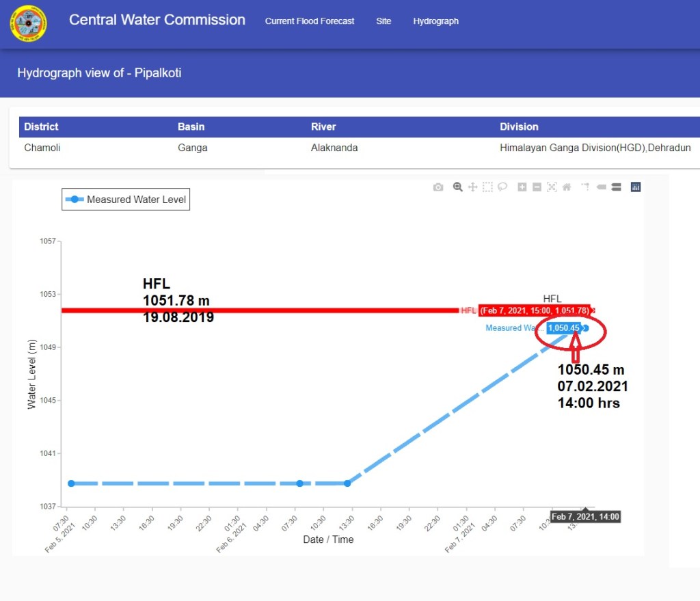Open the Site menu item
700x601 pixels.
coord(383,21)
